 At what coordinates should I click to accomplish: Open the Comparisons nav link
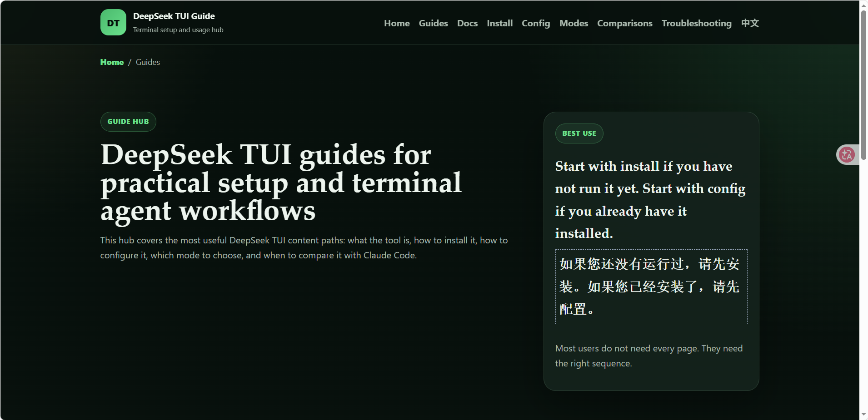click(624, 23)
